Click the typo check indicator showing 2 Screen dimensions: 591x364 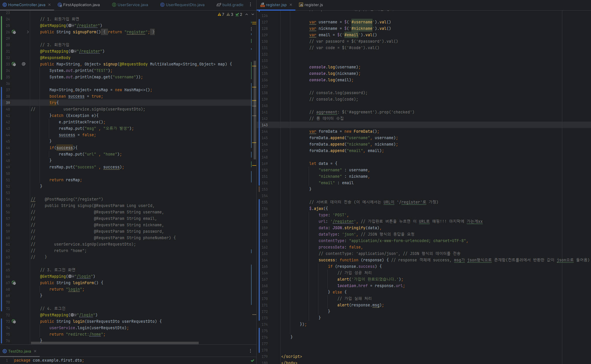(x=239, y=14)
